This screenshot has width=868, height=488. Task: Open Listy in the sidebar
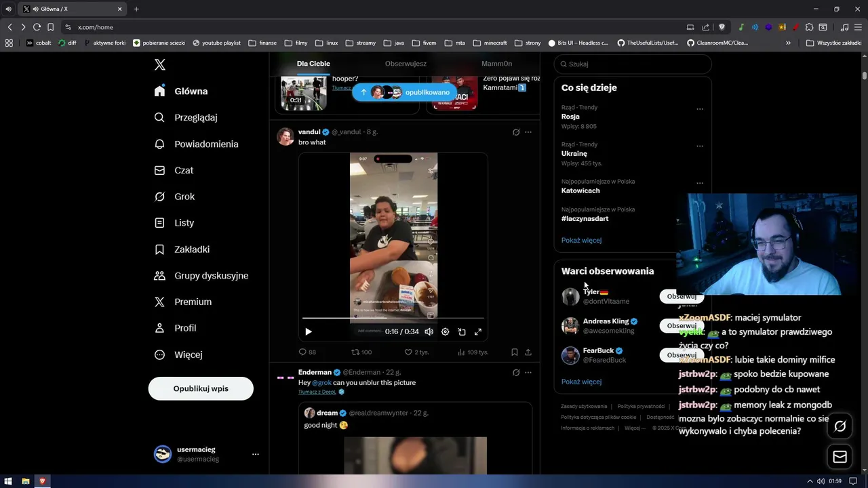point(174,222)
